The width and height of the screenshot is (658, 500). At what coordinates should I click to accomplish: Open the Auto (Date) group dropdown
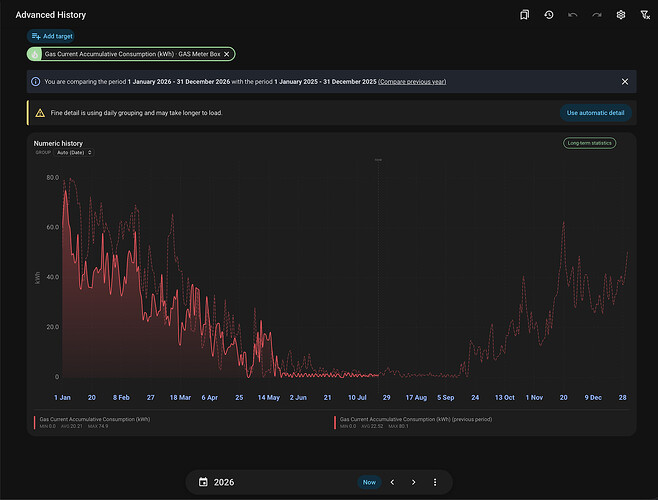pos(74,152)
